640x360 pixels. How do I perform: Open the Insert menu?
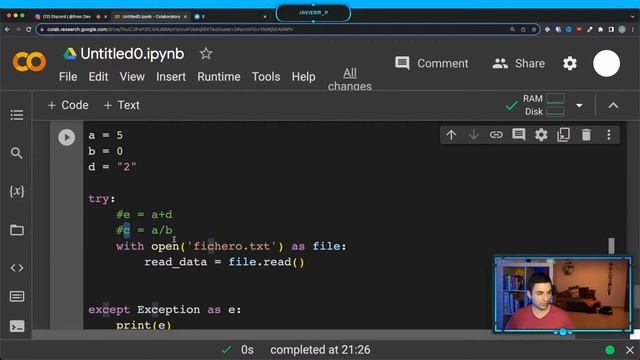[171, 77]
